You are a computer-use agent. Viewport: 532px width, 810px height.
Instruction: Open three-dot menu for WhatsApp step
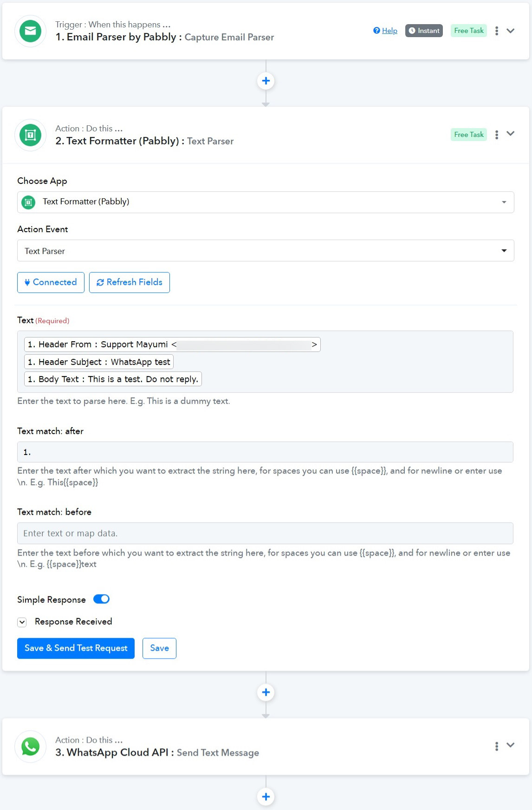[x=497, y=746]
